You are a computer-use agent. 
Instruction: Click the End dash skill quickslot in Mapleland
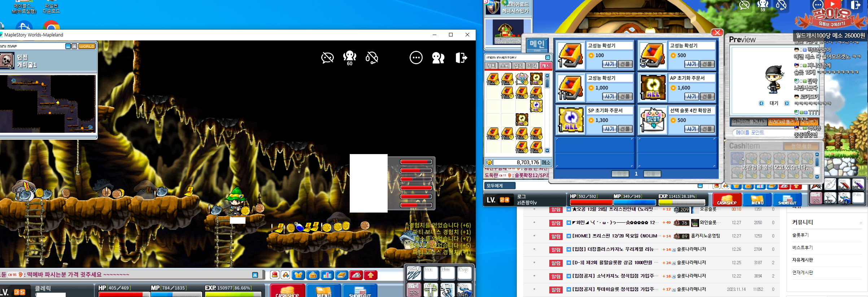coord(448,290)
